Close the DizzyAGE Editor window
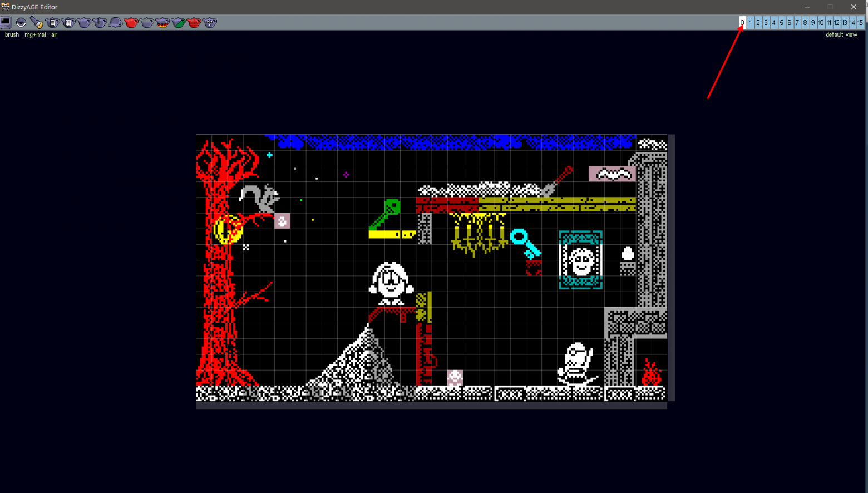Viewport: 868px width, 493px height. [x=854, y=7]
